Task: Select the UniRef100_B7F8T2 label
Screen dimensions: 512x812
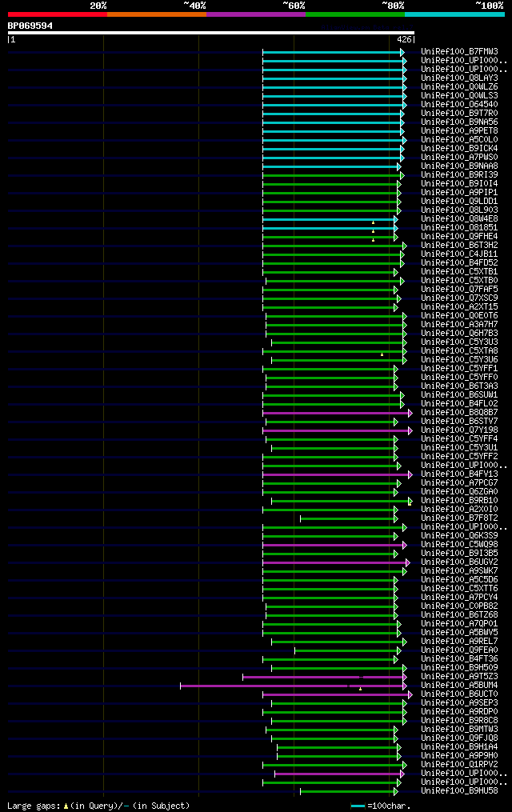Action: click(x=459, y=518)
